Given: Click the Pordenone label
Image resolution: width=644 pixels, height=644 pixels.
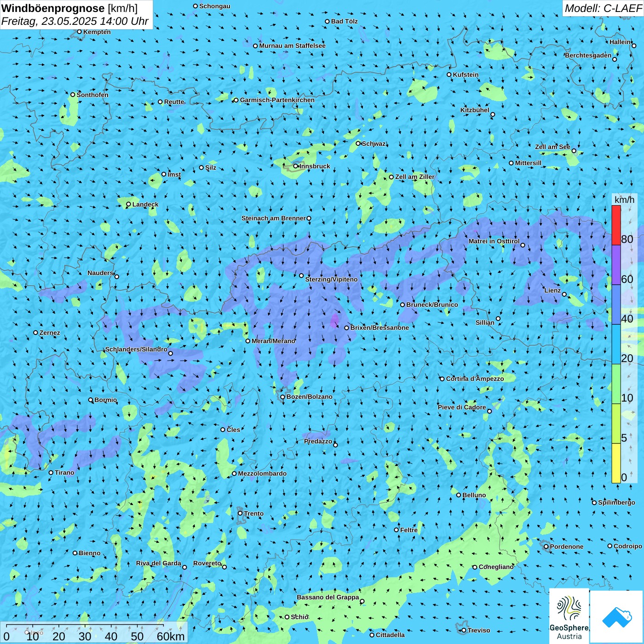Looking at the screenshot, I should pyautogui.click(x=567, y=546).
